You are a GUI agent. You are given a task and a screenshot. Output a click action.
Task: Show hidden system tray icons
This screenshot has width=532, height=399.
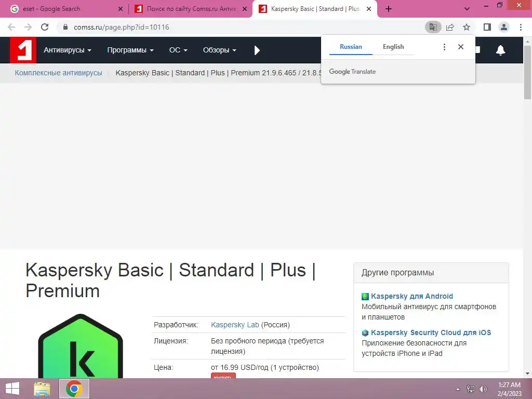(458, 389)
